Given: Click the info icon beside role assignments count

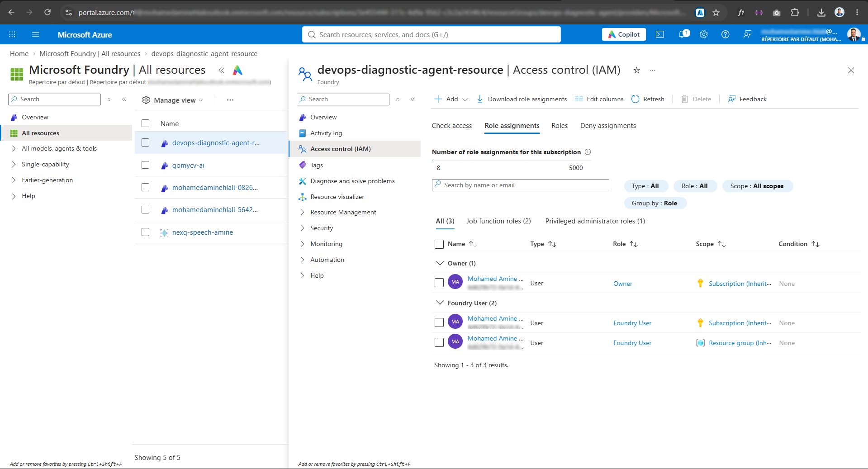Looking at the screenshot, I should 588,152.
